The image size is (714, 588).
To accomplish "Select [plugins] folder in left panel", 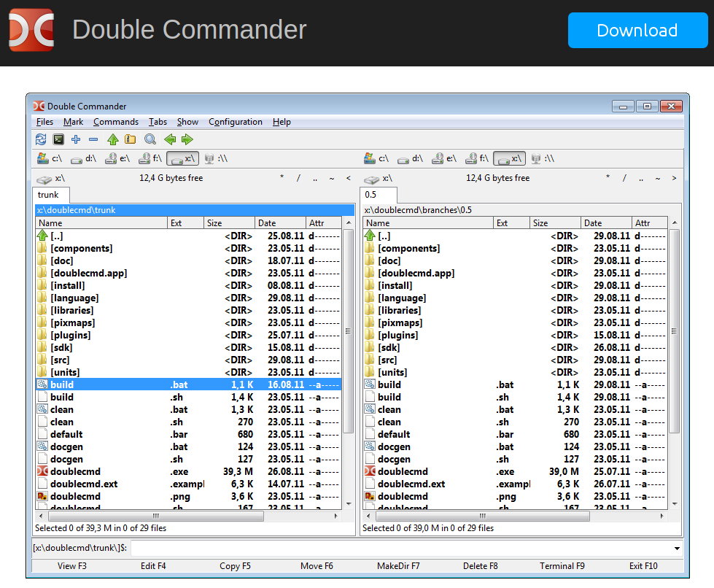I will pyautogui.click(x=188, y=336).
